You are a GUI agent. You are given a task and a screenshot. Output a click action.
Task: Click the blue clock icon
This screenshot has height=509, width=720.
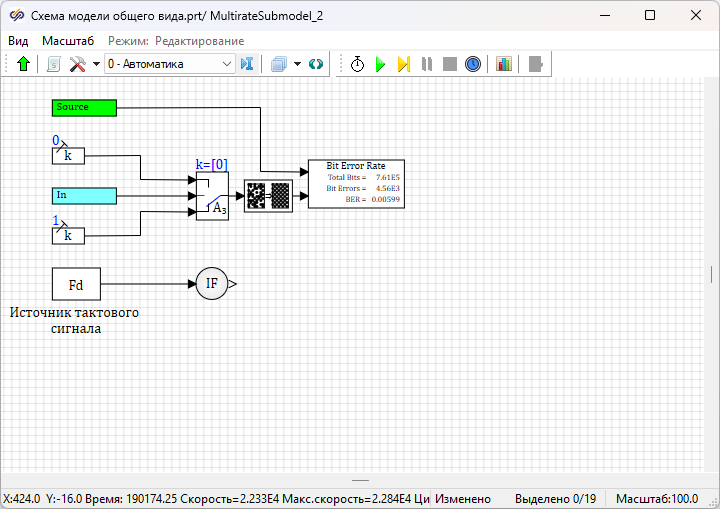(x=473, y=64)
